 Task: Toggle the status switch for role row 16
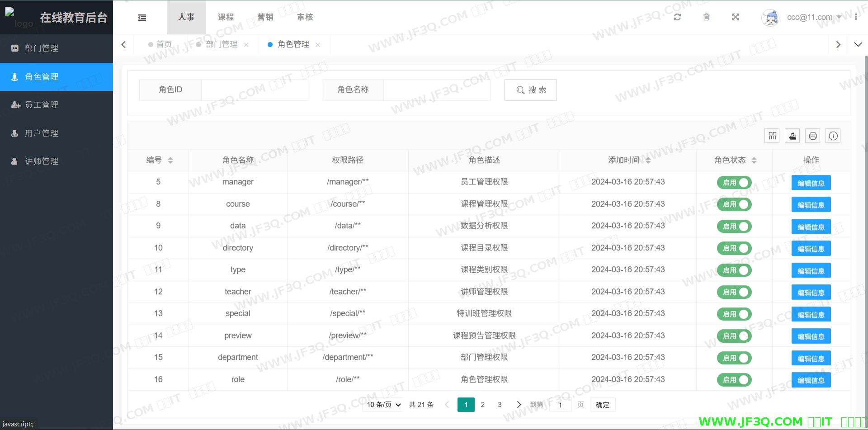[x=734, y=380]
